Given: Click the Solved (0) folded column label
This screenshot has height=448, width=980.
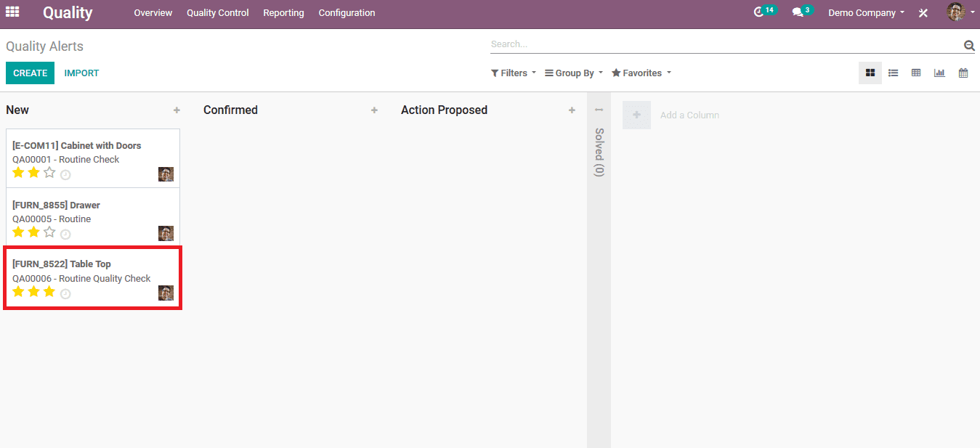Looking at the screenshot, I should (x=599, y=152).
